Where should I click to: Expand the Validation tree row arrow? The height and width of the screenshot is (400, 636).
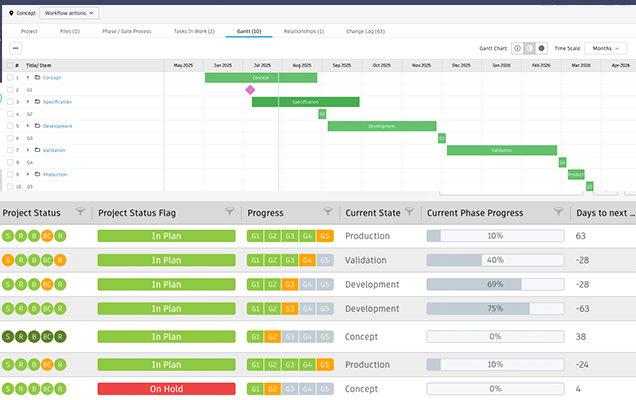coord(28,150)
